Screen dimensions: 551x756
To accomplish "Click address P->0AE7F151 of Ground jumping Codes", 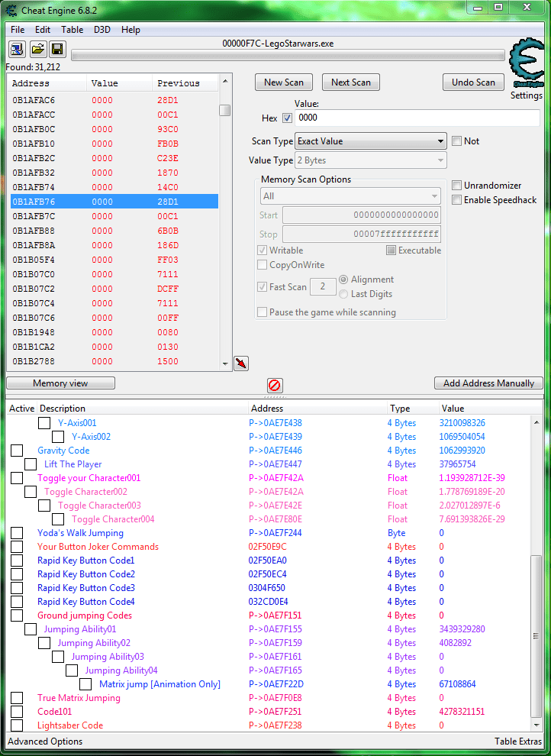I will click(x=275, y=615).
